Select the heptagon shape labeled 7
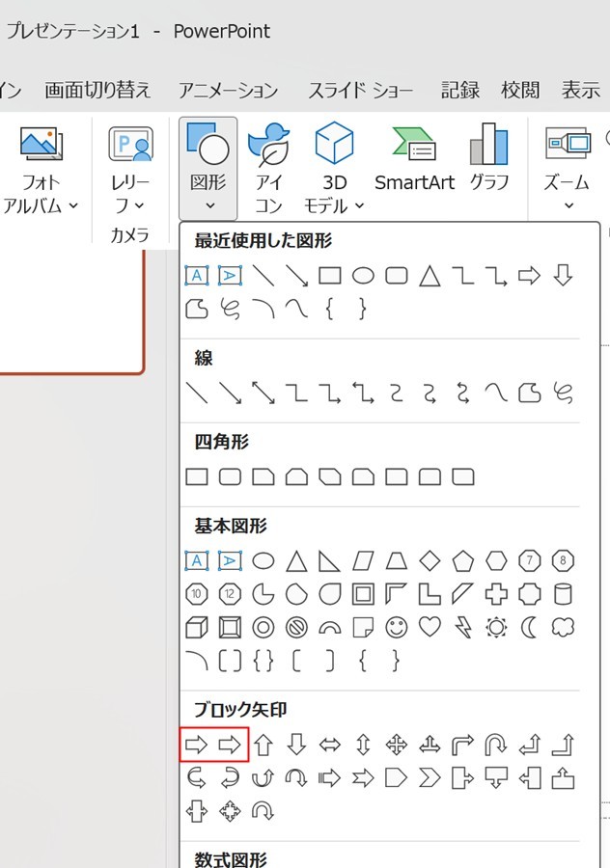610x868 pixels. pyautogui.click(x=530, y=561)
